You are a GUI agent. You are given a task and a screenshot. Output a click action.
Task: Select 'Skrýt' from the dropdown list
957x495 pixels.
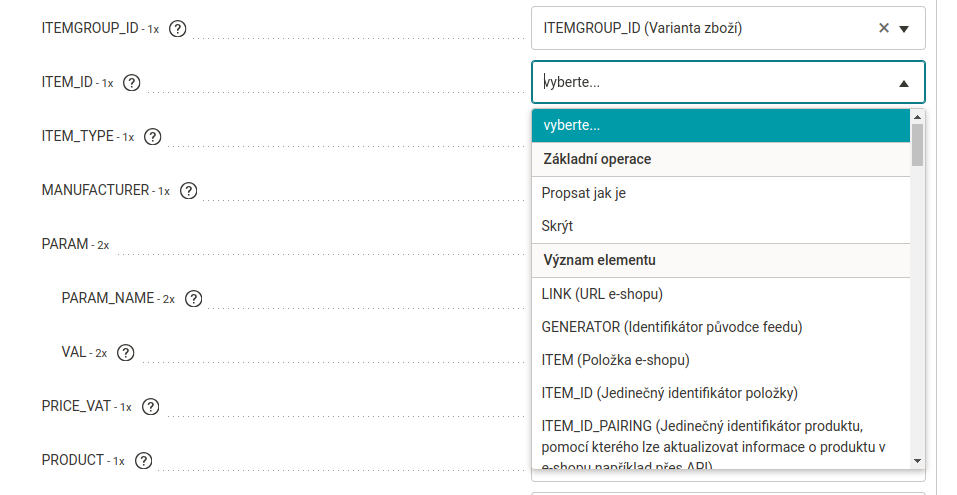tap(721, 226)
